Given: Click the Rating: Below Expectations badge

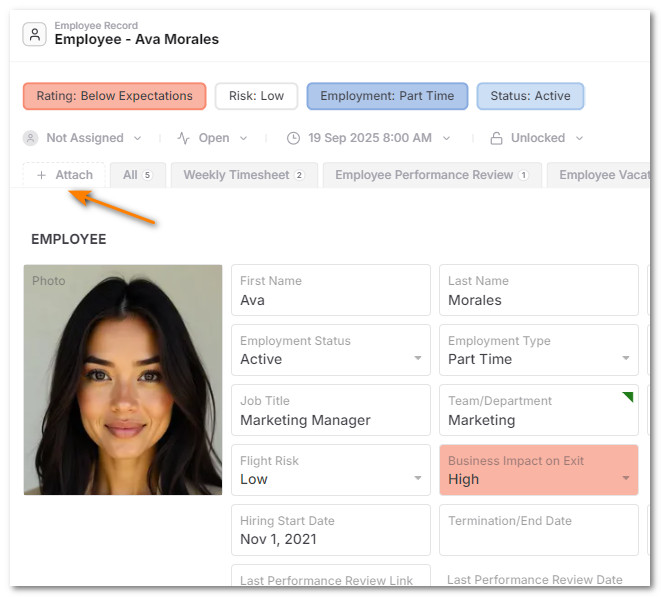Looking at the screenshot, I should [x=114, y=96].
